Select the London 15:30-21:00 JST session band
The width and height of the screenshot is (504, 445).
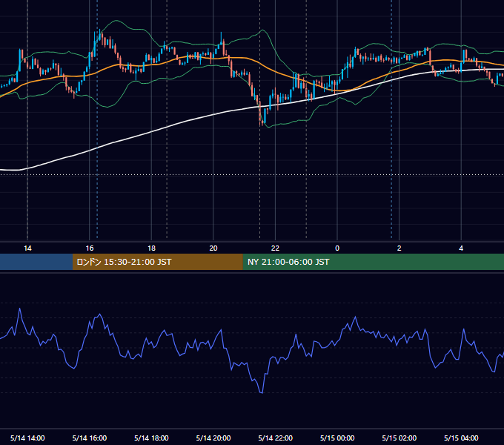tap(157, 262)
